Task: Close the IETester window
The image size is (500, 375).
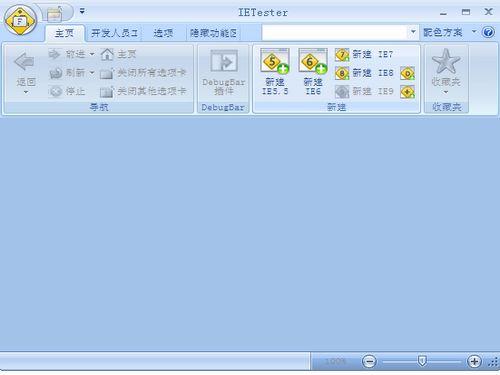Action: click(x=488, y=12)
